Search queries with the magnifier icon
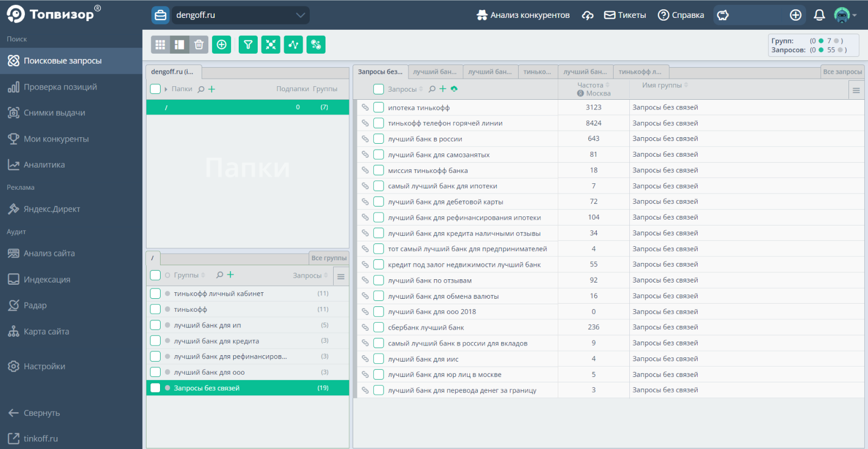The height and width of the screenshot is (449, 868). coord(432,89)
